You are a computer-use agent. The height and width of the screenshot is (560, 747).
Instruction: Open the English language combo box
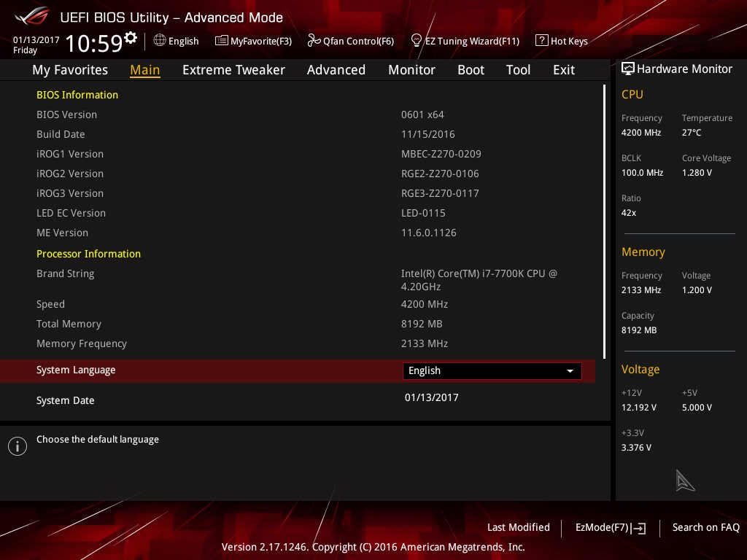(492, 371)
